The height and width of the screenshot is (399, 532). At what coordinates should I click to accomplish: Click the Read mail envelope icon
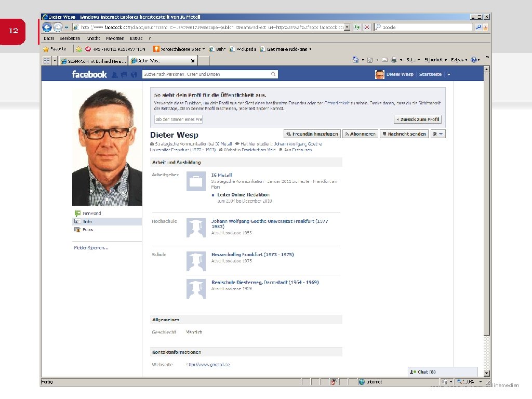click(x=385, y=60)
